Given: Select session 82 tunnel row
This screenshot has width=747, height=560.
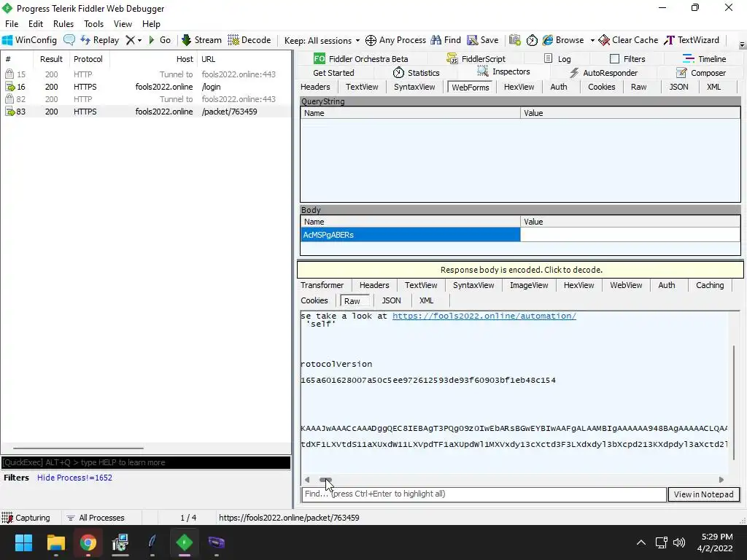Looking at the screenshot, I should (145, 99).
